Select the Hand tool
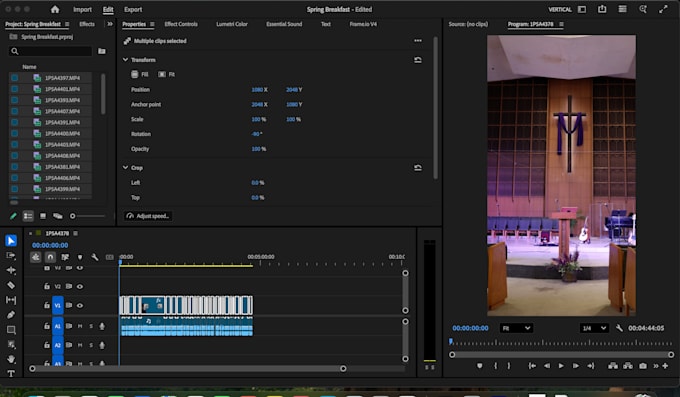680x397 pixels. [11, 359]
